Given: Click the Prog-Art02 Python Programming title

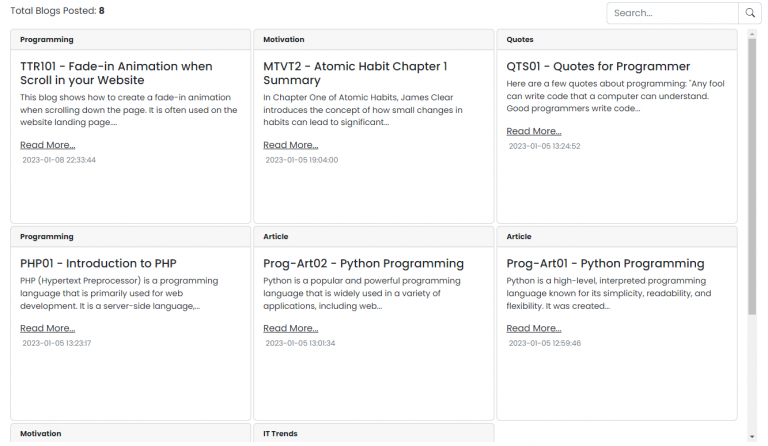Looking at the screenshot, I should [x=363, y=264].
